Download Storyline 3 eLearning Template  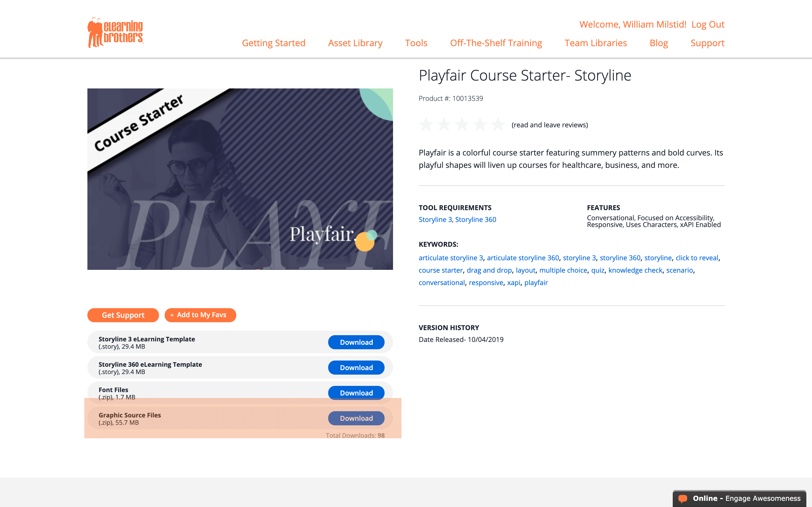[356, 342]
